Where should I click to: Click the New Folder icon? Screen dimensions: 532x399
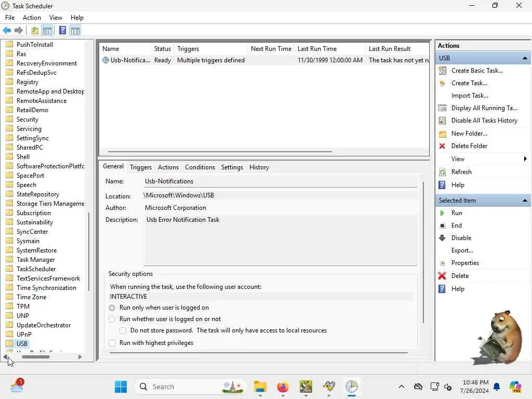coord(443,134)
